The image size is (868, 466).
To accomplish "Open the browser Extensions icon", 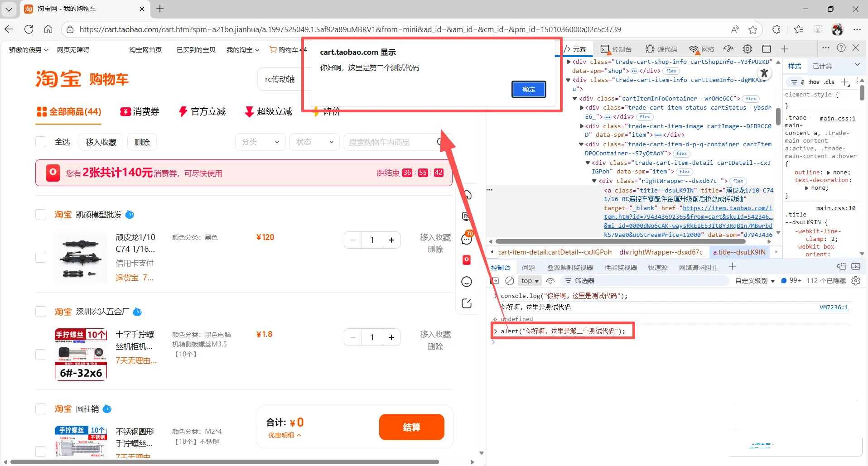I will click(x=776, y=29).
